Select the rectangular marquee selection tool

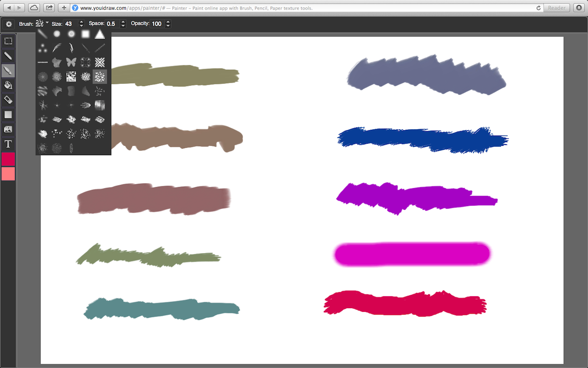coord(8,41)
